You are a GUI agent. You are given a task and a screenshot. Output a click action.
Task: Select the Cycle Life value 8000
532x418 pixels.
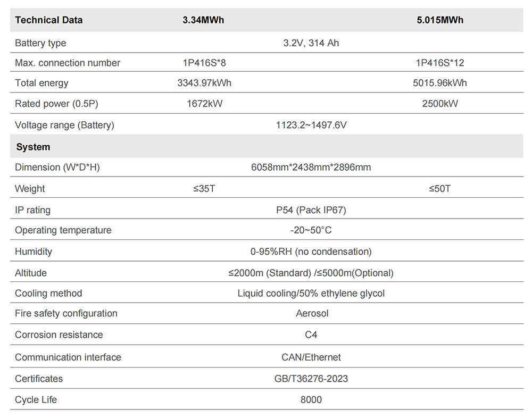(311, 399)
